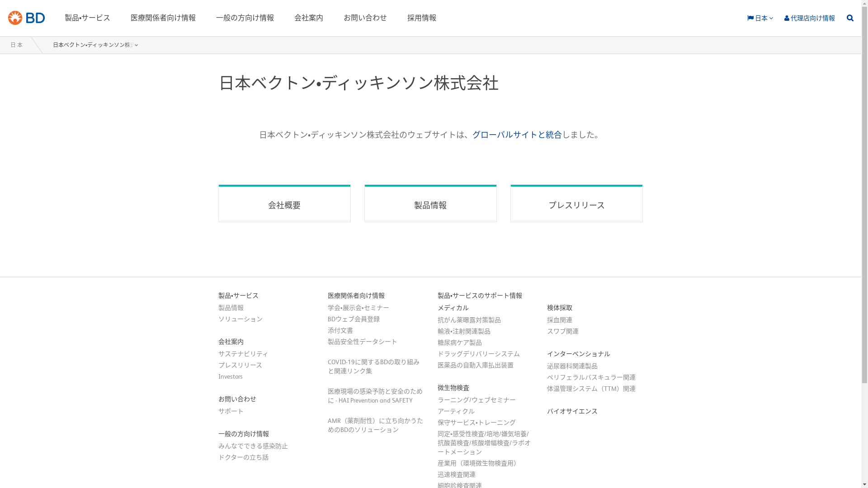Open footer link 同定•感受性検査/培地/嫌気培養
The width and height of the screenshot is (868, 488).
tap(484, 443)
